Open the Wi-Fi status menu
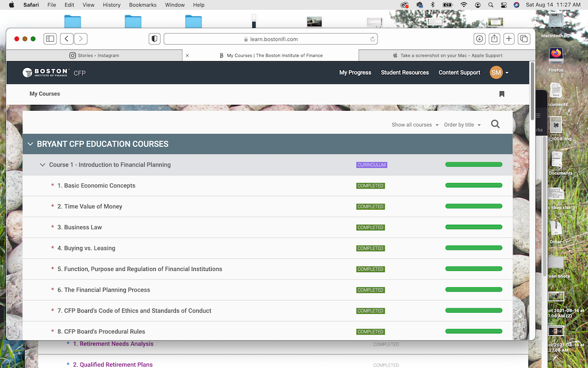588x368 pixels. click(x=464, y=5)
